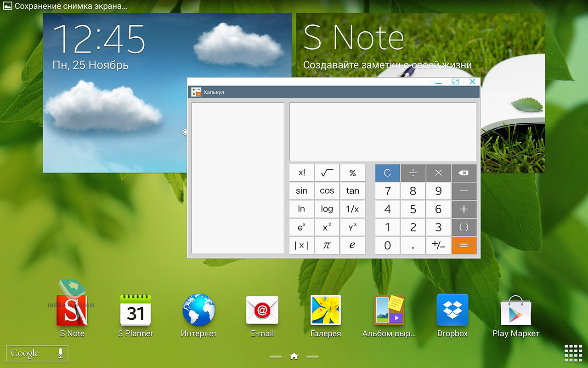Switch to right home page indicator

(312, 356)
